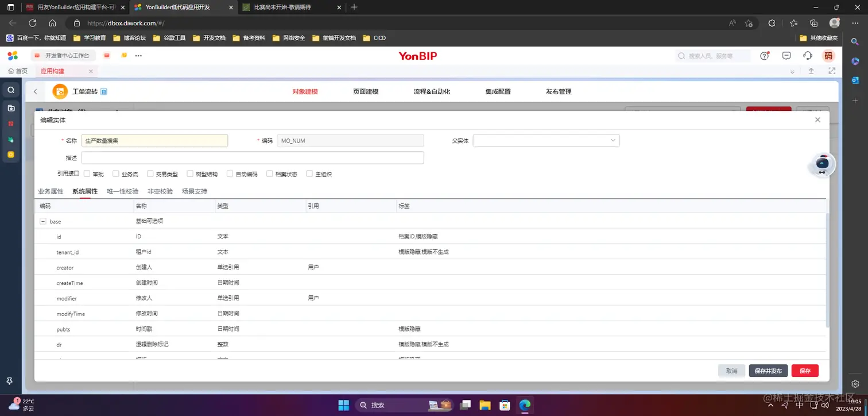Open the help question mark icon near search bar
The width and height of the screenshot is (868, 416).
(764, 56)
